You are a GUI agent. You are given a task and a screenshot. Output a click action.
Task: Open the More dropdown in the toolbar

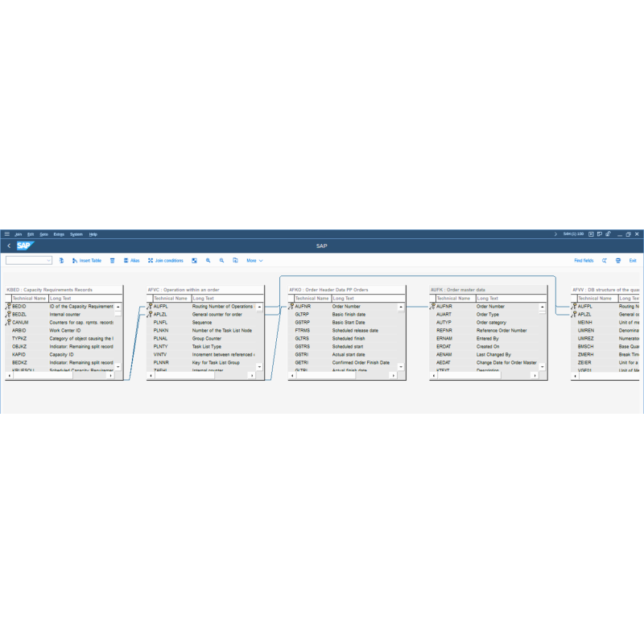pos(255,260)
